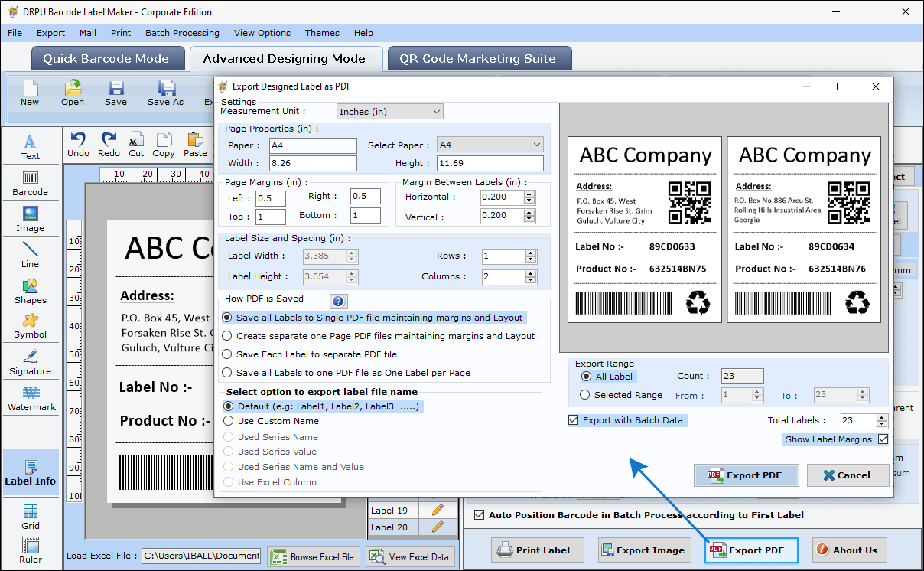Open a file with the Open icon
This screenshot has width=924, height=571.
73,93
